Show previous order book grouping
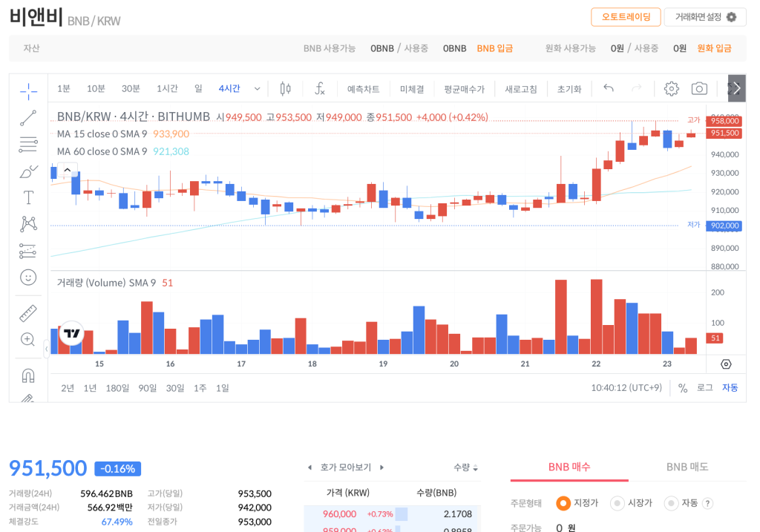The image size is (760, 532). 309,467
